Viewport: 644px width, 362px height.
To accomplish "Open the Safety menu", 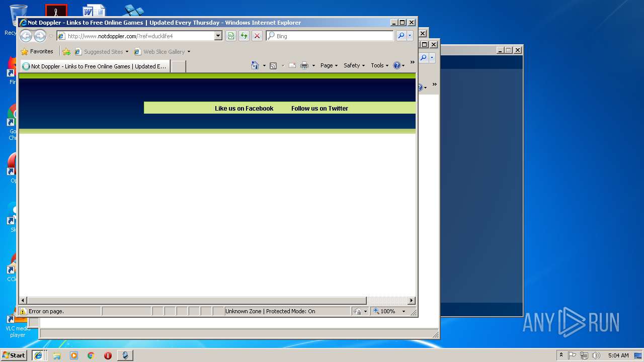I will [354, 65].
